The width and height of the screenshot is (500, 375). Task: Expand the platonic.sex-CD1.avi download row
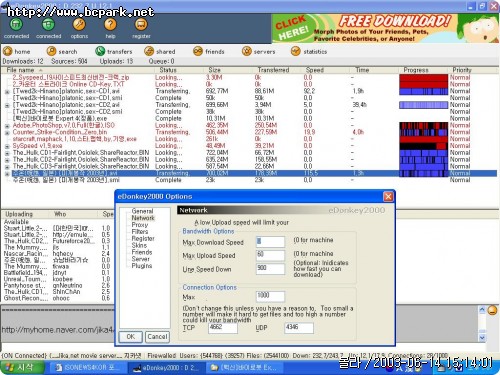click(x=7, y=92)
